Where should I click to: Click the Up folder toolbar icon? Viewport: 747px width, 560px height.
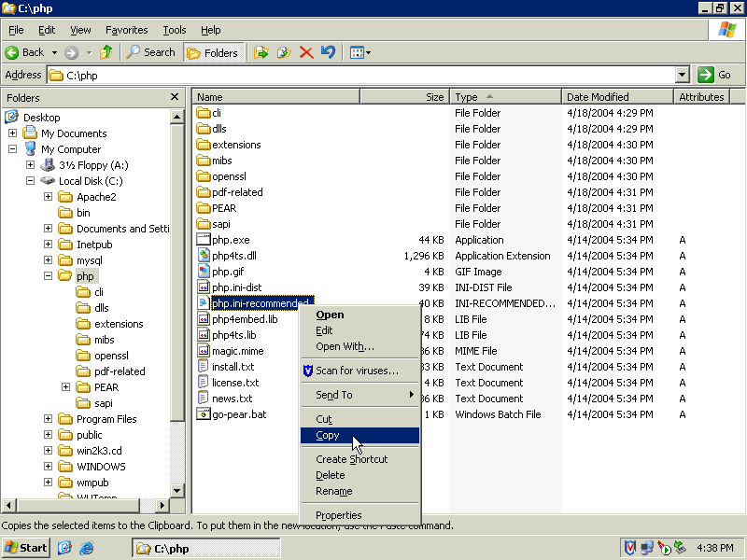(x=106, y=52)
